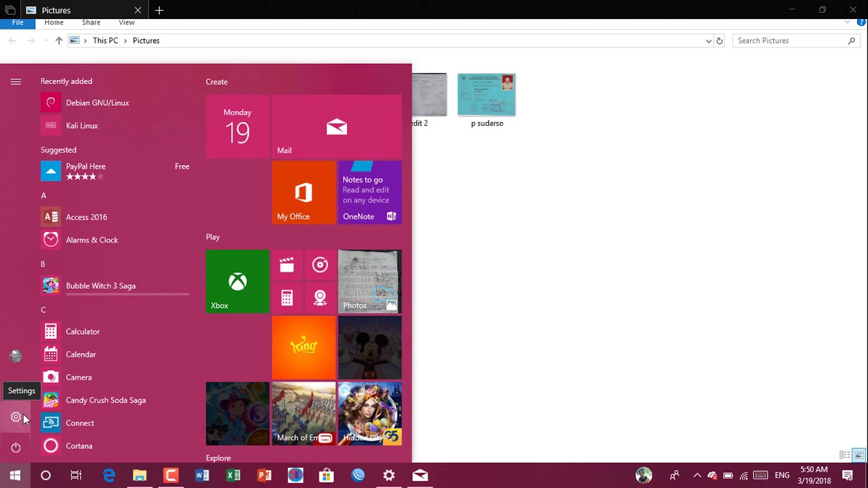Open Calculator from the app list

tap(115, 331)
